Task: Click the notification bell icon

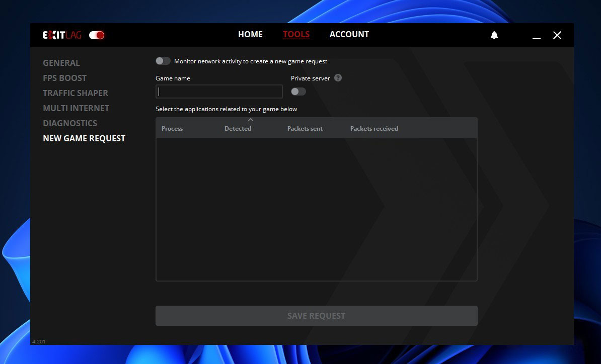Action: pos(494,35)
